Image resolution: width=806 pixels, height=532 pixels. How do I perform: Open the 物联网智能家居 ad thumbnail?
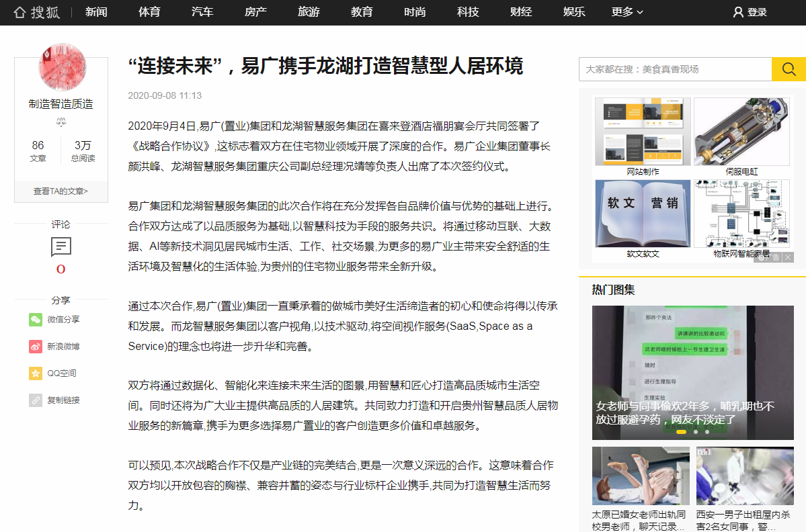pyautogui.click(x=741, y=214)
